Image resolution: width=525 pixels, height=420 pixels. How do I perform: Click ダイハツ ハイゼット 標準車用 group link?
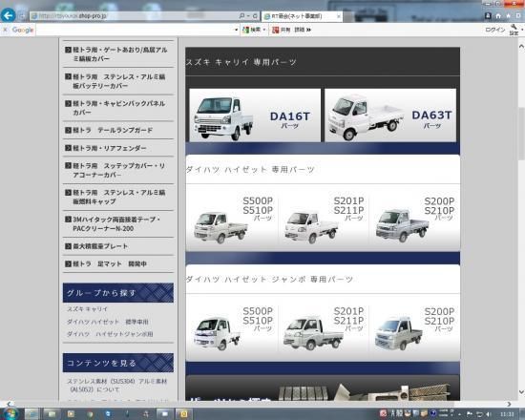108,322
